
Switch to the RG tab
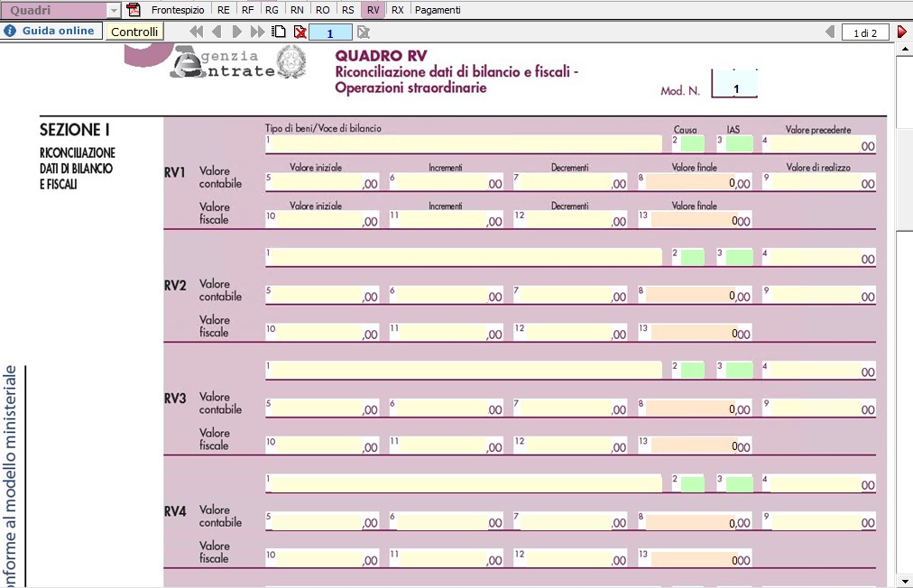[x=272, y=10]
